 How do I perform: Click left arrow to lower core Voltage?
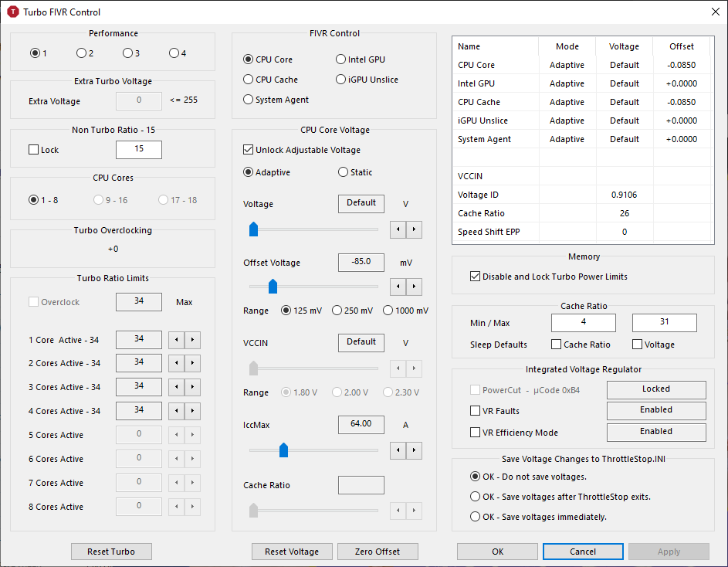point(398,229)
